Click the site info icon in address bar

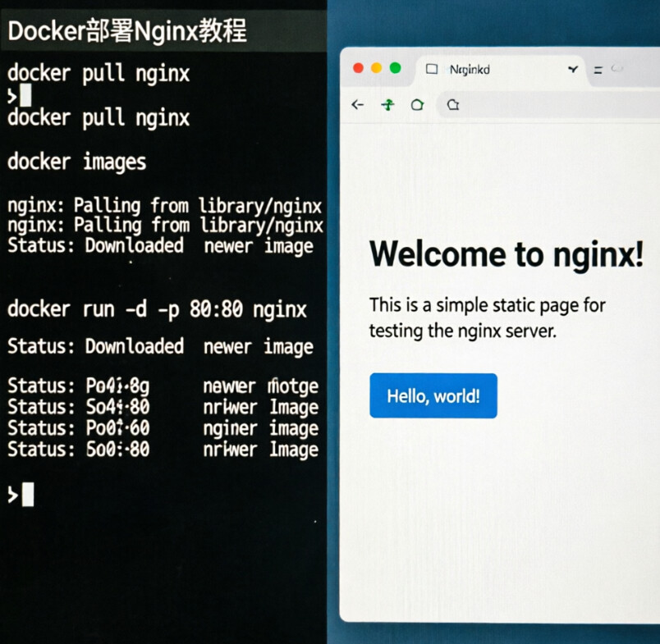tap(452, 105)
